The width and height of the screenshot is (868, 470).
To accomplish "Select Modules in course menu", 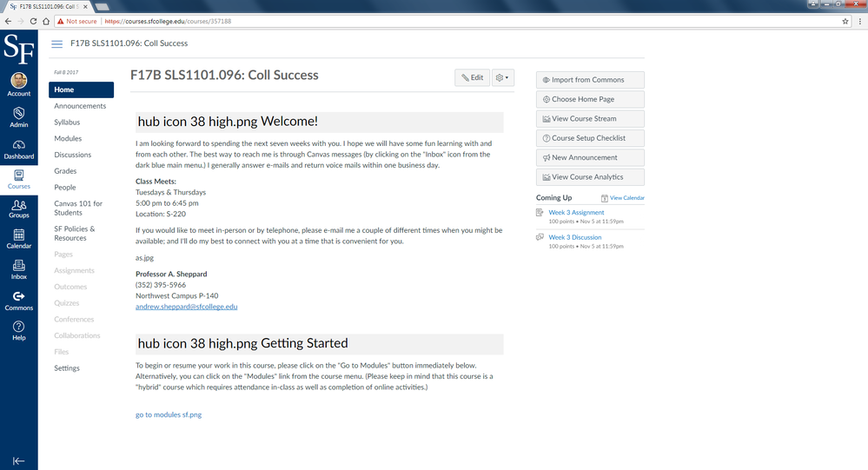I will click(x=68, y=138).
